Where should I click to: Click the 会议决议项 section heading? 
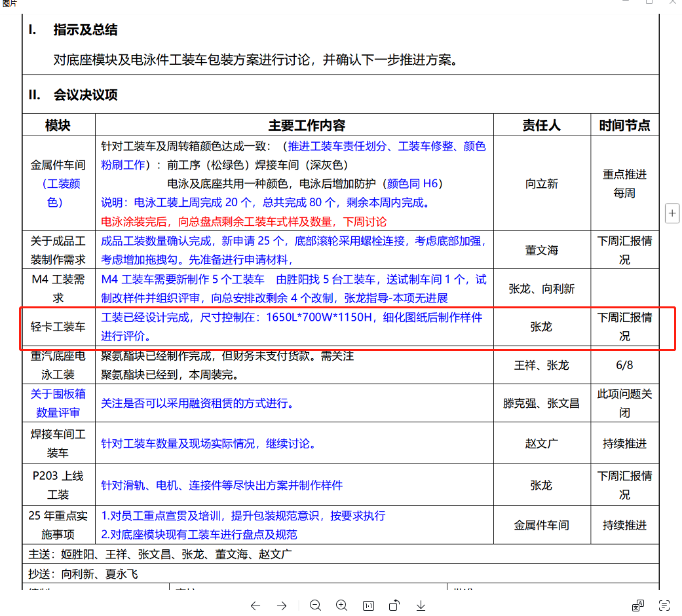(86, 95)
